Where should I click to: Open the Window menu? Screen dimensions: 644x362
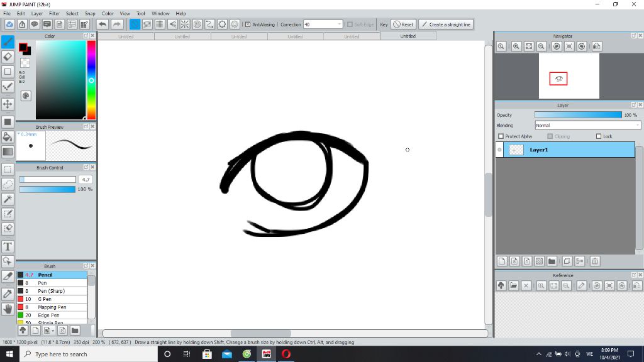pos(160,14)
